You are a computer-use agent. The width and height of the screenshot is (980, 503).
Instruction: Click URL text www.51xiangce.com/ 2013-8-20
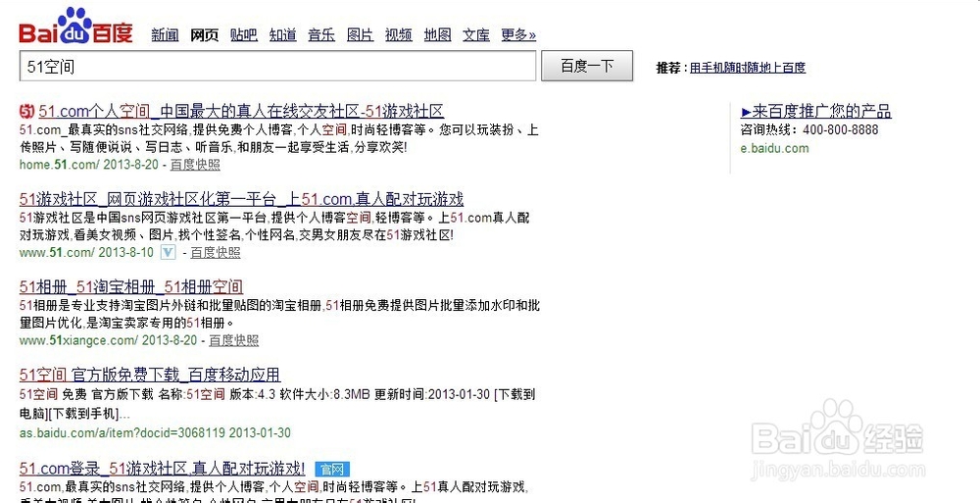(x=108, y=340)
